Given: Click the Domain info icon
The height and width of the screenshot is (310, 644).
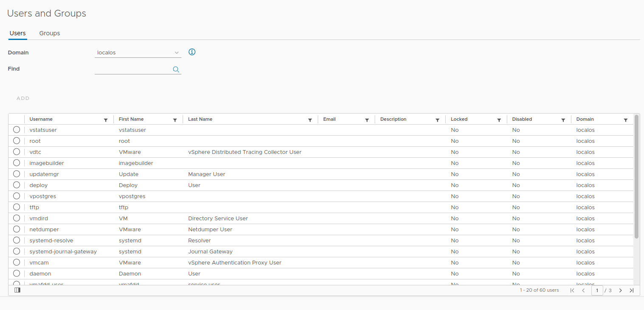Looking at the screenshot, I should [x=192, y=52].
